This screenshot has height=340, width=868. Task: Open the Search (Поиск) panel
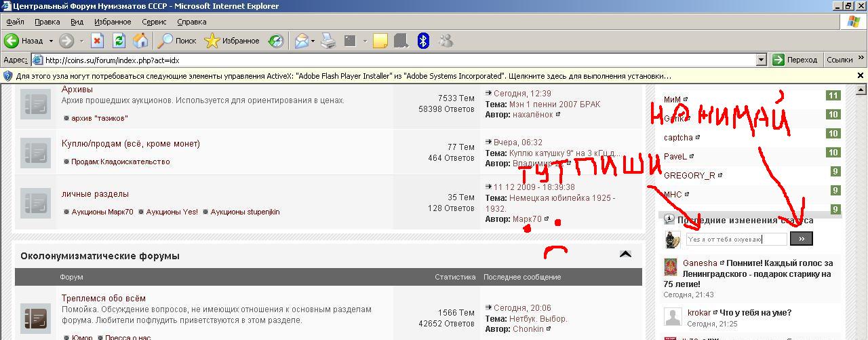point(176,41)
